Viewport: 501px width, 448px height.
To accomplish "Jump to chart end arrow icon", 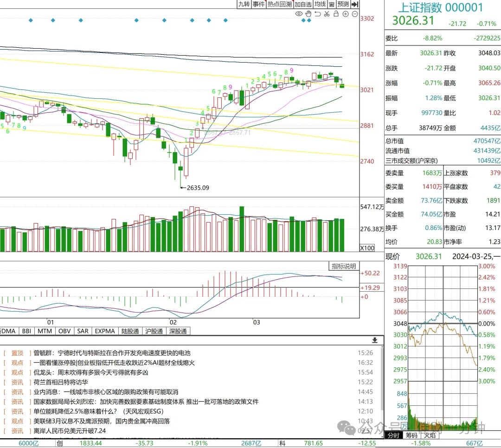I will tap(355, 4).
